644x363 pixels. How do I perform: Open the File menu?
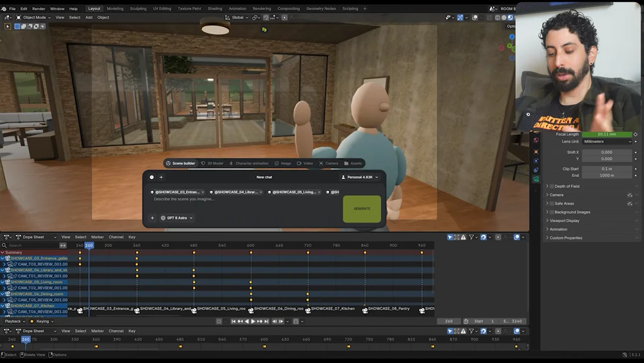(x=12, y=9)
